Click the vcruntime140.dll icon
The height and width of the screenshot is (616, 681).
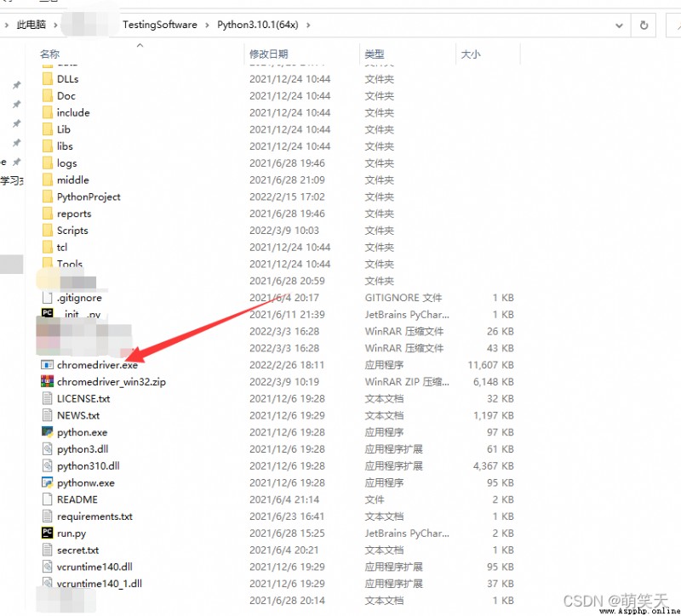(x=48, y=567)
